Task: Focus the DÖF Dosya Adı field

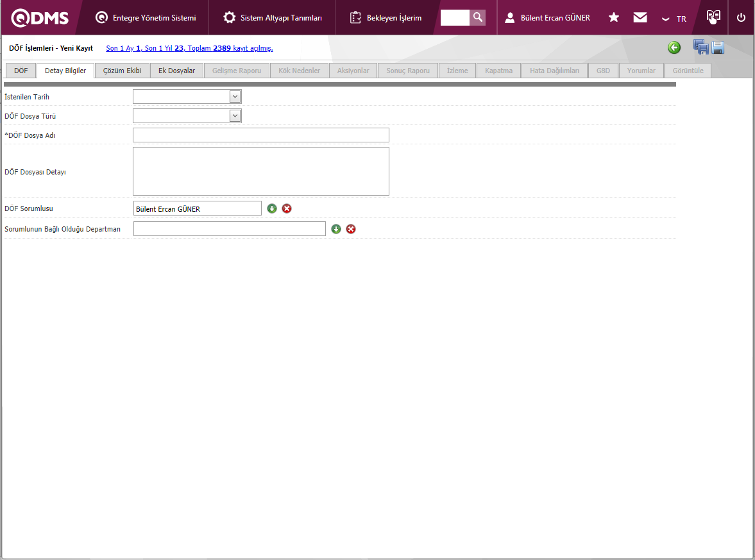Action: [261, 135]
